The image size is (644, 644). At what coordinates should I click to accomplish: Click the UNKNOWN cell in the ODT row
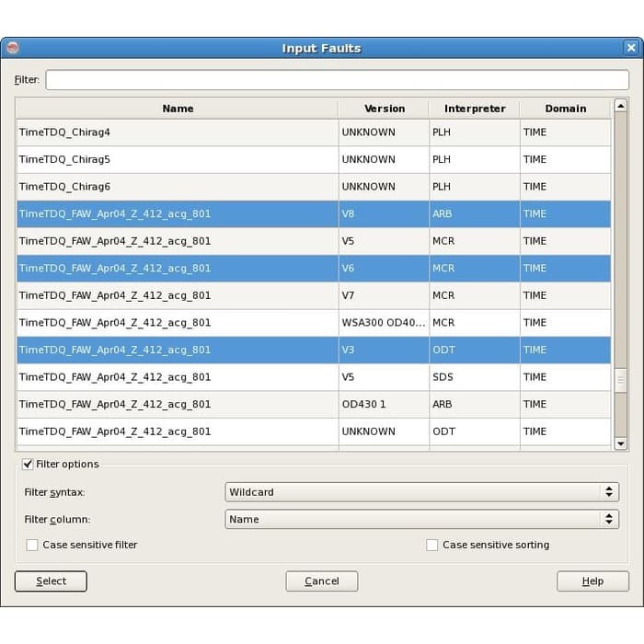pyautogui.click(x=384, y=431)
